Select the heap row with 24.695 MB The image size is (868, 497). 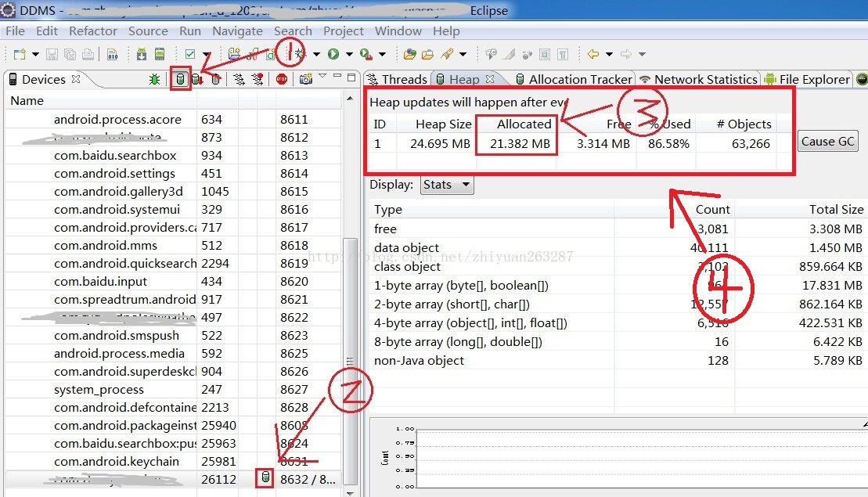pos(573,144)
